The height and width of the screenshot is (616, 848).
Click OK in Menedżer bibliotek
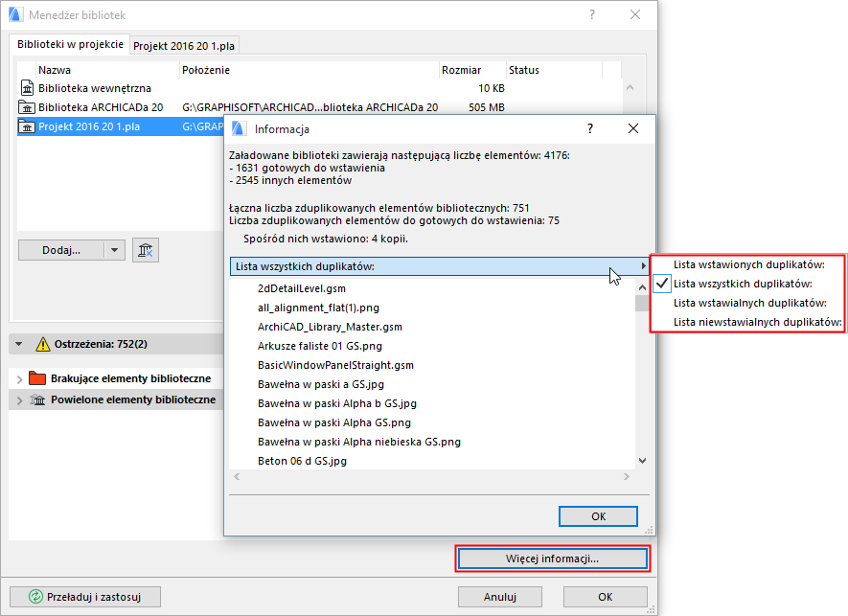pyautogui.click(x=606, y=597)
